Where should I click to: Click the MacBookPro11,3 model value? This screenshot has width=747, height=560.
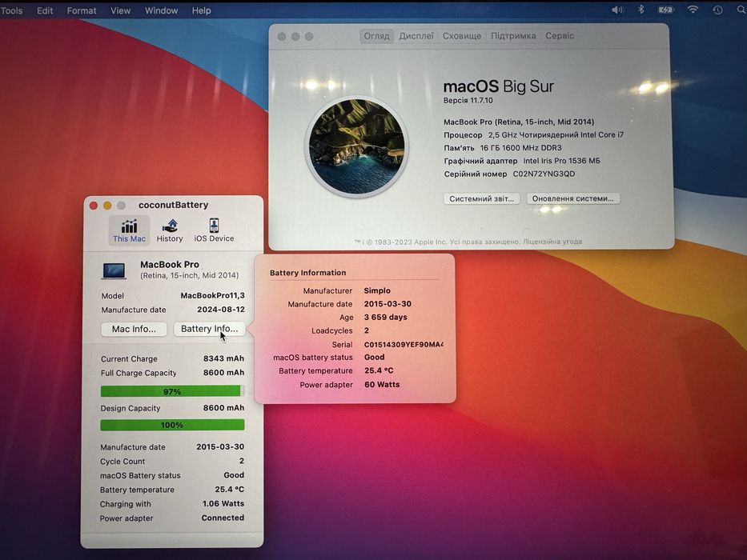tap(212, 296)
